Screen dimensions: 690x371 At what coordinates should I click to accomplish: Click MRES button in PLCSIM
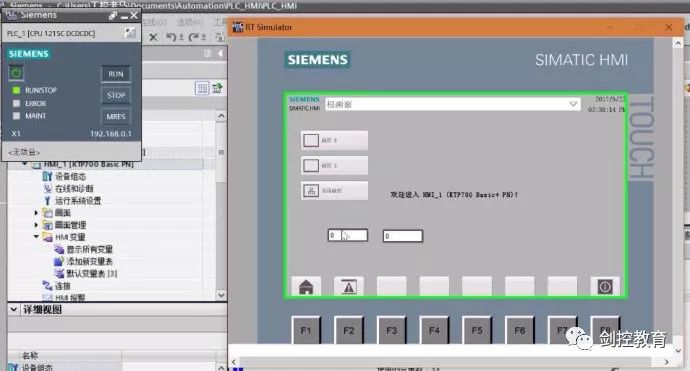point(116,117)
